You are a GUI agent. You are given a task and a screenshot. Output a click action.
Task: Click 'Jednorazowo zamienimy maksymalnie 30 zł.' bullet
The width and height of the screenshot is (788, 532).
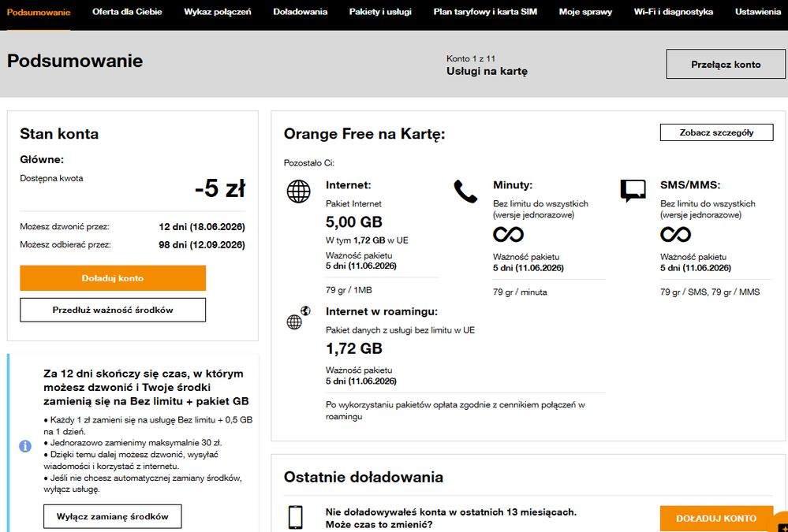[133, 443]
